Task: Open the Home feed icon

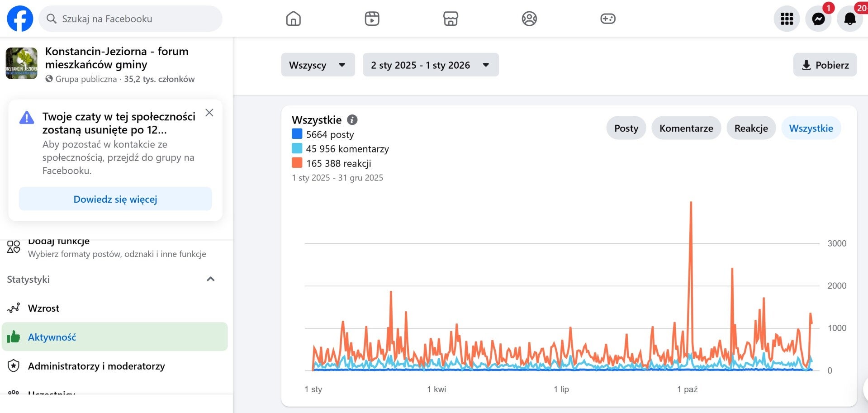Action: tap(293, 19)
